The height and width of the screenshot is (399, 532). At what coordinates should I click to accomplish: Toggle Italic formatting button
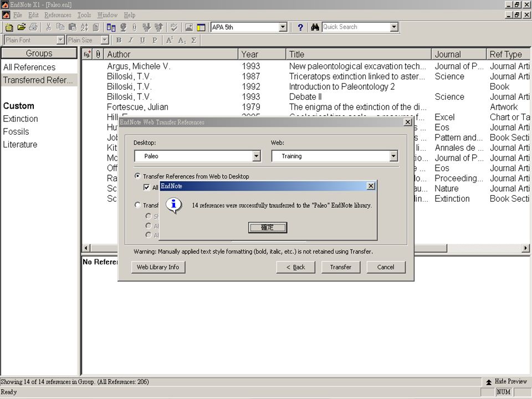[x=131, y=40]
